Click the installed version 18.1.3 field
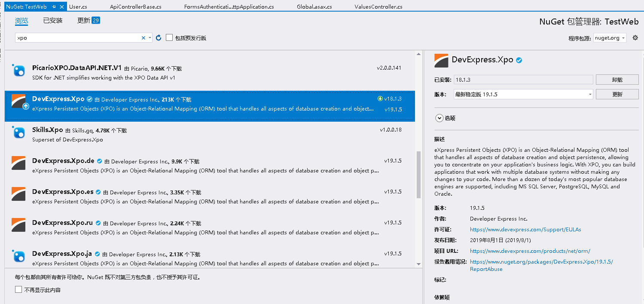644x304 pixels. (x=523, y=80)
